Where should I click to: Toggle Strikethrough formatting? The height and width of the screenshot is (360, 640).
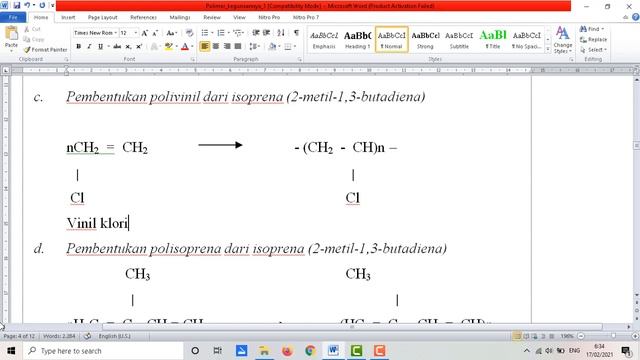[117, 47]
